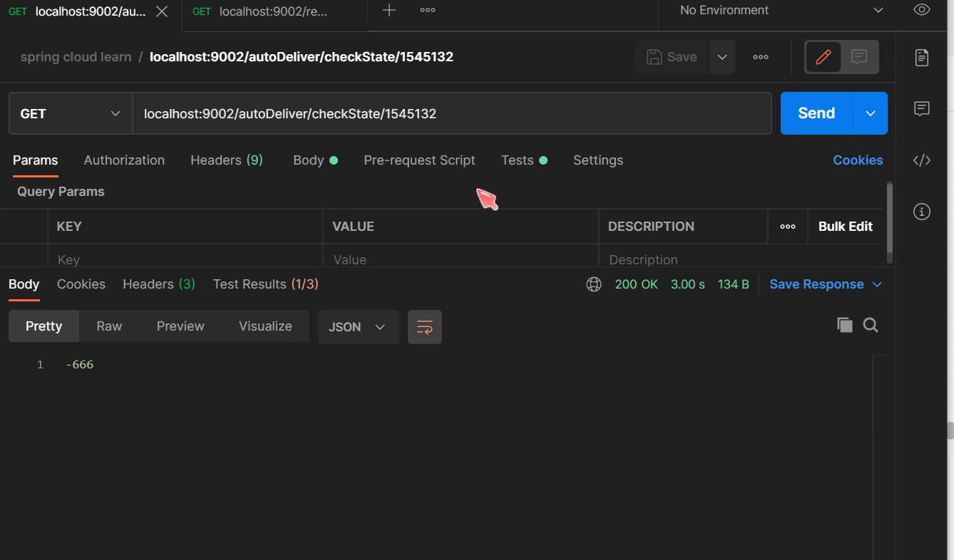
Task: Open environment quick look eye icon
Action: coord(922,10)
